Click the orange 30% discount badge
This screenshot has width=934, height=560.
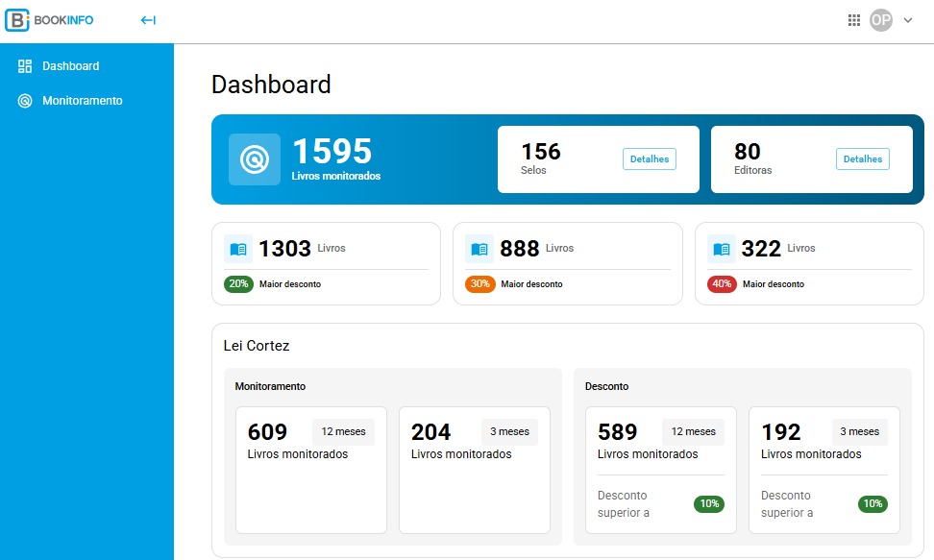[x=479, y=284]
